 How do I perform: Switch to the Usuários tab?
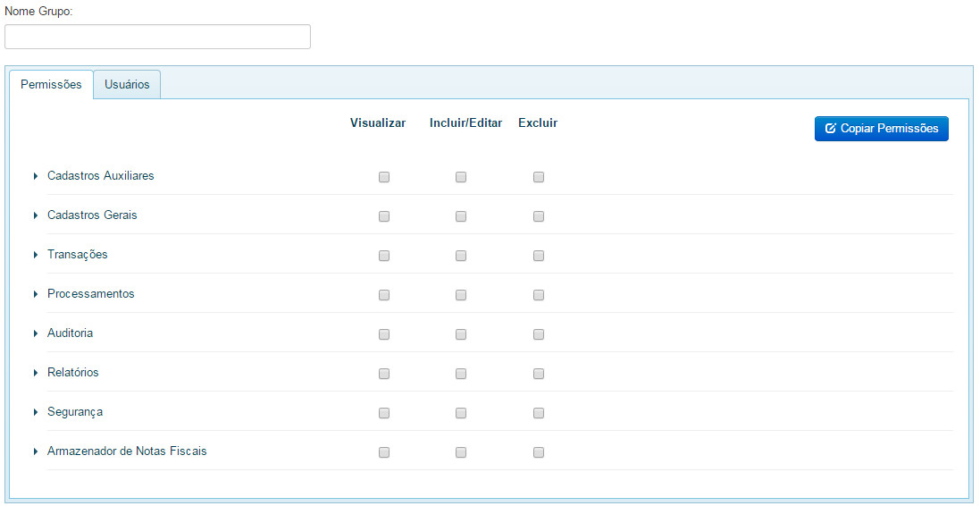[x=127, y=84]
